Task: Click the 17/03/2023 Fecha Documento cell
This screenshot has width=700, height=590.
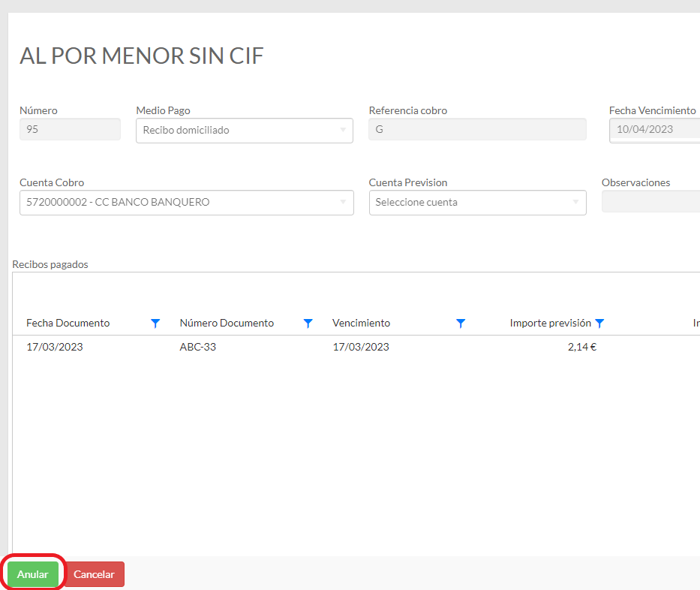Action: coord(55,347)
